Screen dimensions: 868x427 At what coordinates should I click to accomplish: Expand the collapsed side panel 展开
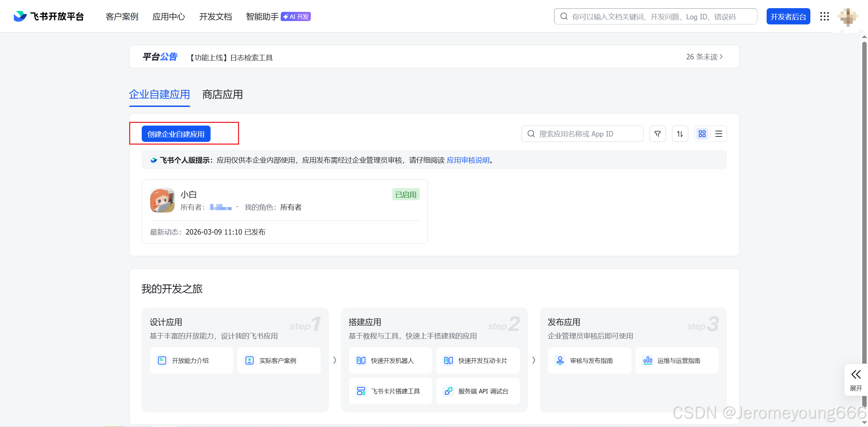coord(855,379)
